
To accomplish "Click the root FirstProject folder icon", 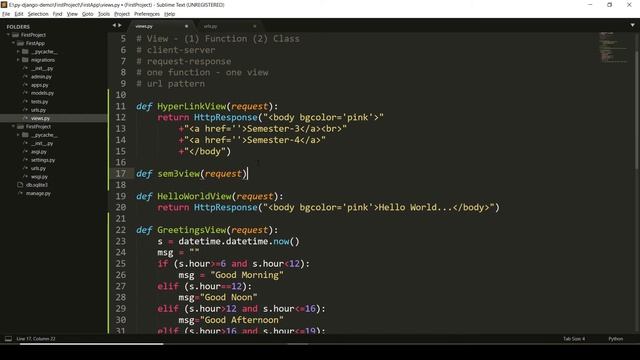I will click(x=16, y=35).
